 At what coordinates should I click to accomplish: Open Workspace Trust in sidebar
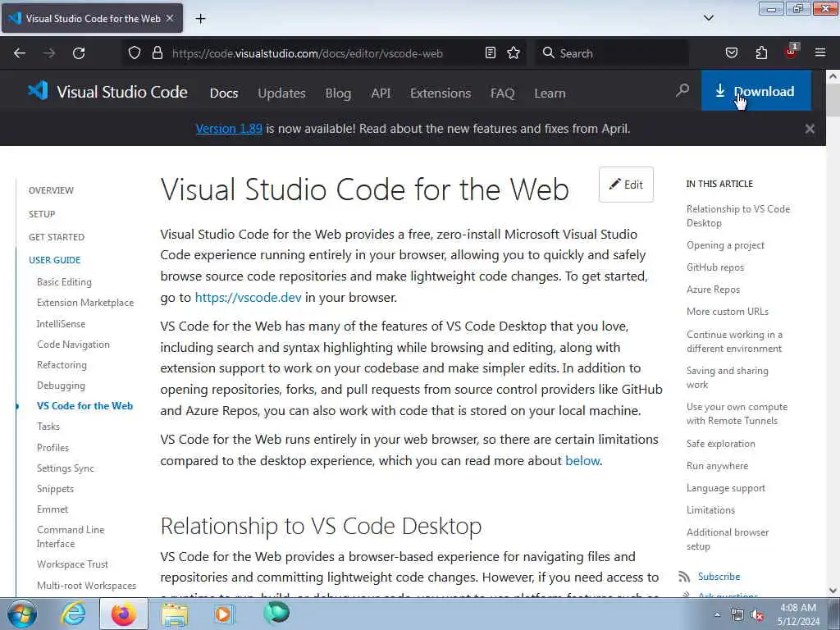(x=72, y=564)
